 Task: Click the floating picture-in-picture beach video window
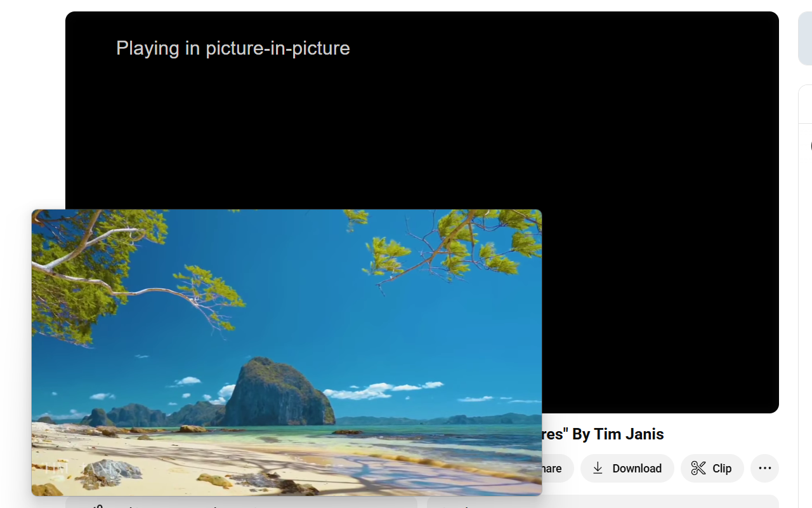pos(287,352)
